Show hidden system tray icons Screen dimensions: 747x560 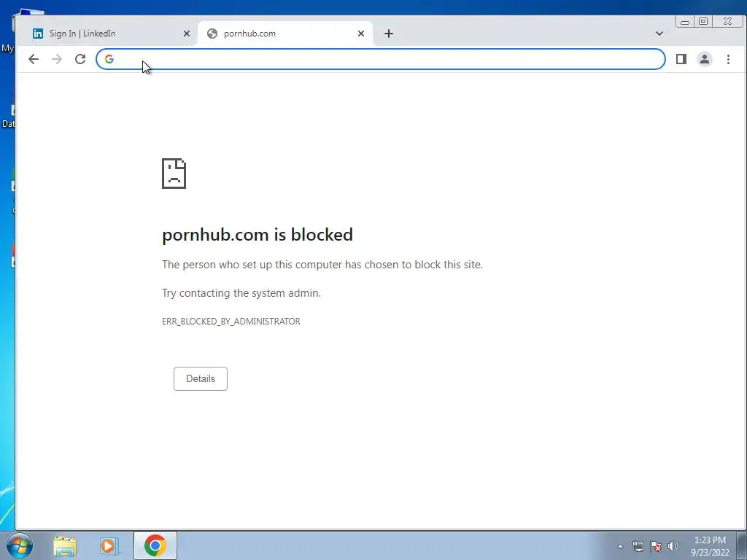(x=620, y=546)
